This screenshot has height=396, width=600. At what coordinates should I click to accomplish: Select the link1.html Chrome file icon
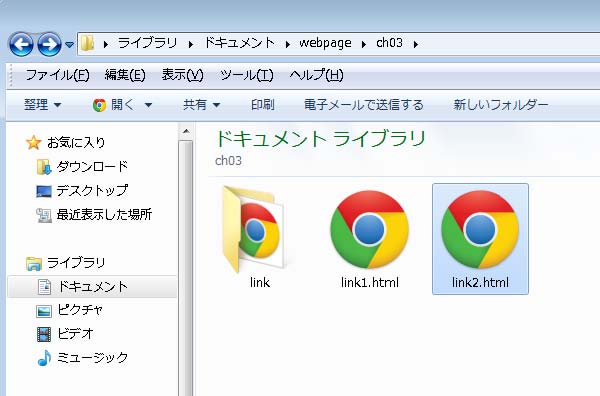[x=369, y=230]
